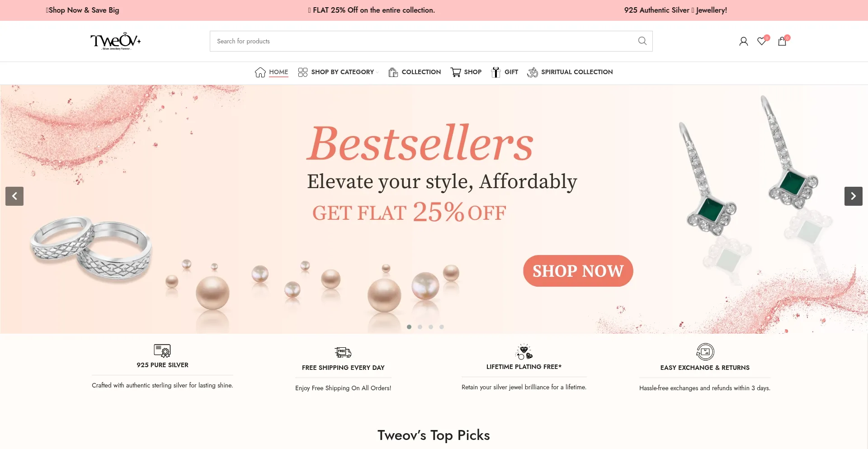Select the first slider dot indicator

tap(409, 327)
